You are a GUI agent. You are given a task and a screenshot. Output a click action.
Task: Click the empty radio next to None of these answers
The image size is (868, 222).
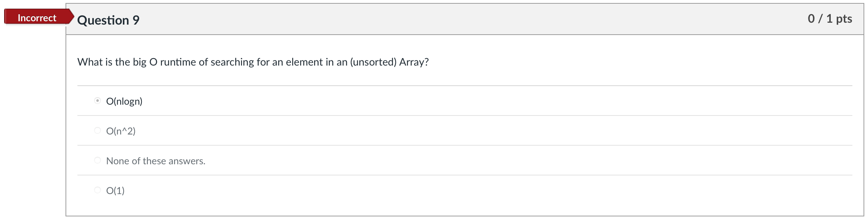(97, 160)
